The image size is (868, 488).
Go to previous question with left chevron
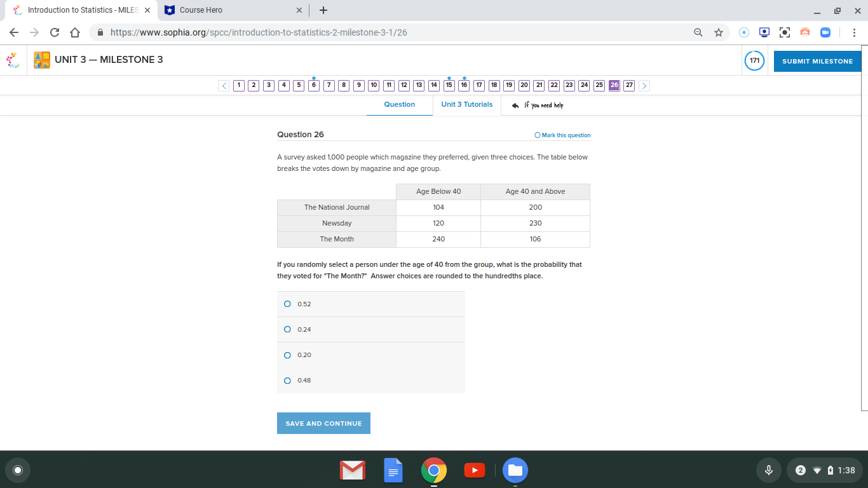[224, 86]
